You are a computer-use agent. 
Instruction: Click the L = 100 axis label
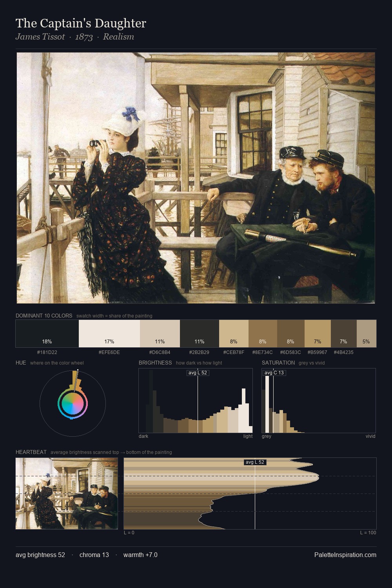(368, 533)
